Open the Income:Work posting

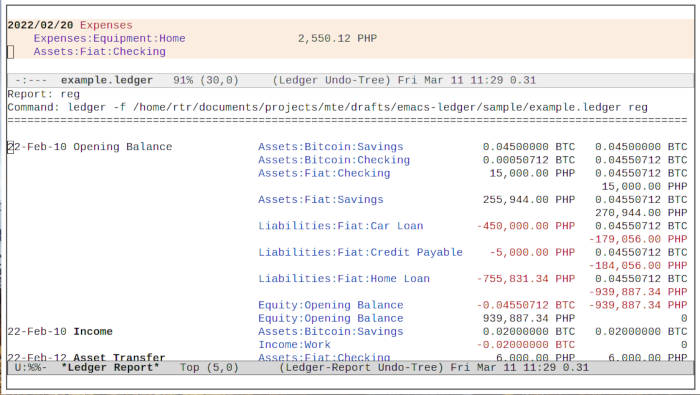(294, 345)
